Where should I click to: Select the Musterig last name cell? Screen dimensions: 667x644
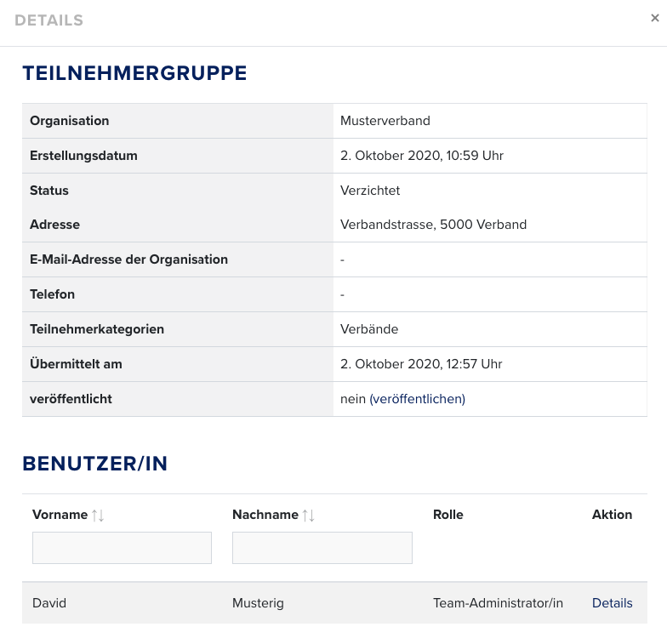point(258,602)
